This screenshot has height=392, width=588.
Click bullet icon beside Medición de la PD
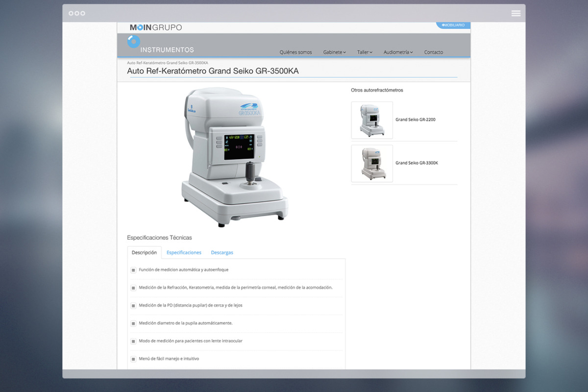(133, 305)
